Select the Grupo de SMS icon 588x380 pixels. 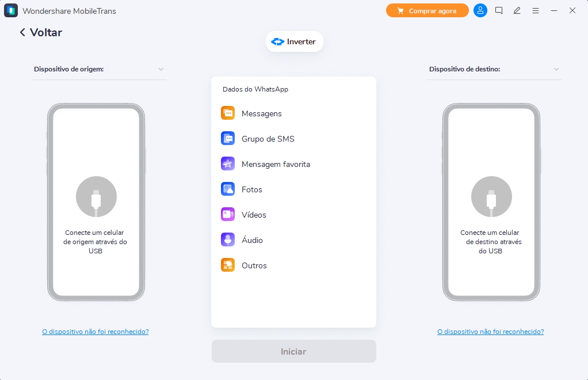click(228, 139)
